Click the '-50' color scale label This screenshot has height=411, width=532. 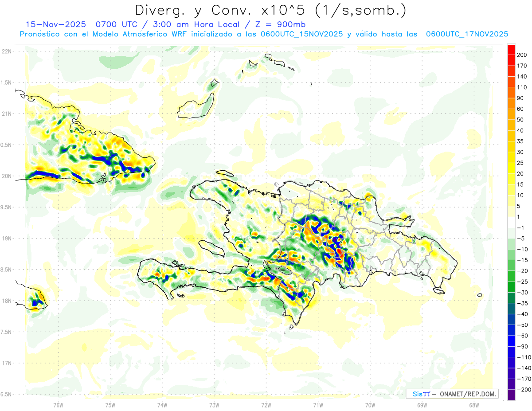(x=522, y=325)
